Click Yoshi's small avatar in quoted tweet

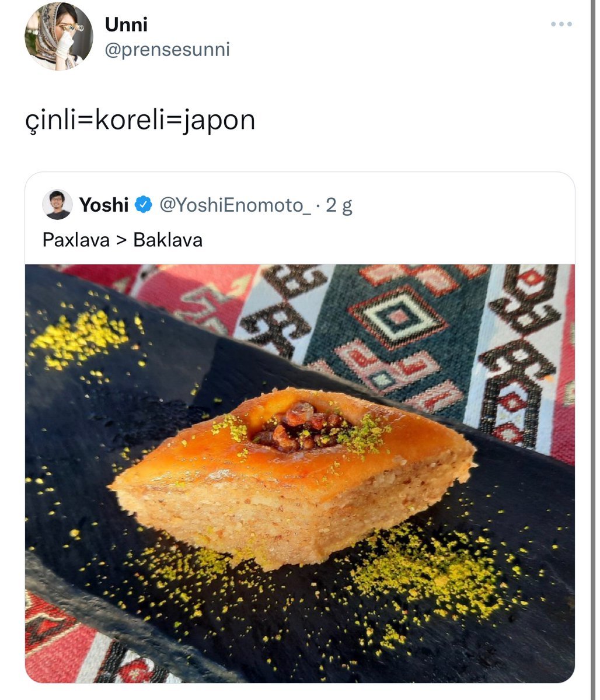(57, 205)
